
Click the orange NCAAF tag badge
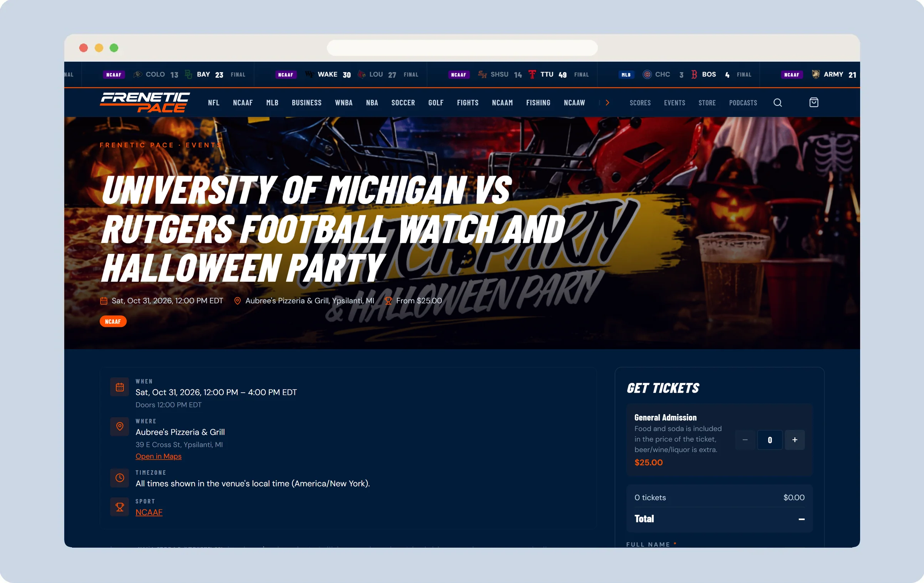(x=113, y=321)
